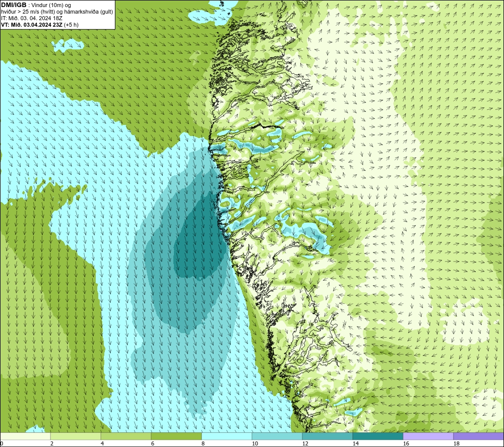Click the 10-12 m/s turquoise swatch
The height and width of the screenshot is (447, 504).
[277, 436]
